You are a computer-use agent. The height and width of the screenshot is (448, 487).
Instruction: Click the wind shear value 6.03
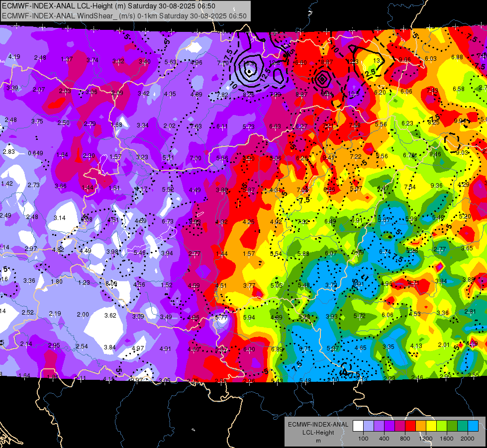(x=431, y=58)
